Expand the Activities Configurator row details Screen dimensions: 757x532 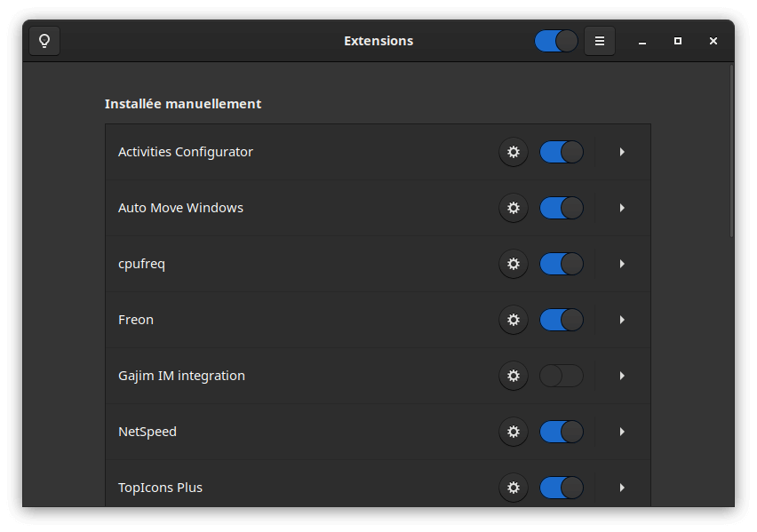[x=622, y=152]
